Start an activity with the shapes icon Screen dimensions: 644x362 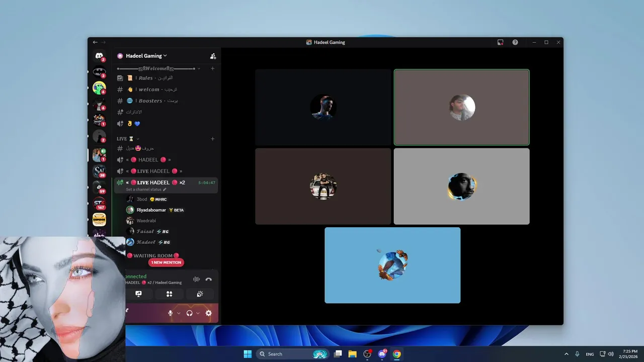pyautogui.click(x=170, y=294)
